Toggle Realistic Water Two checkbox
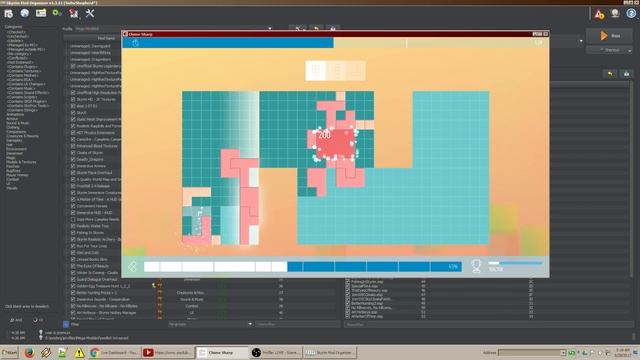The width and height of the screenshot is (640, 360). 73,226
